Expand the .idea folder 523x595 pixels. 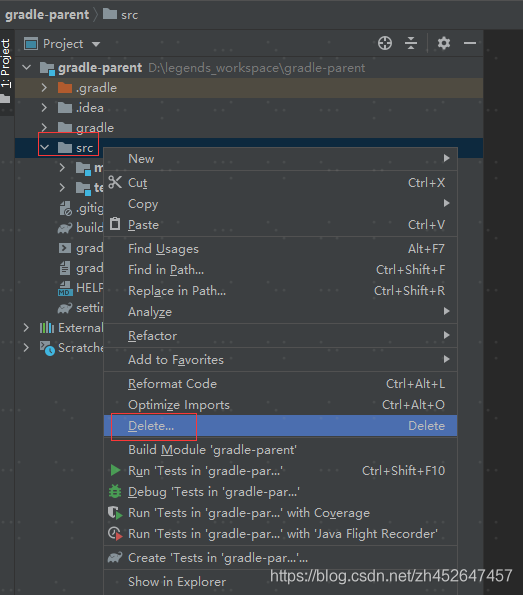pos(44,108)
